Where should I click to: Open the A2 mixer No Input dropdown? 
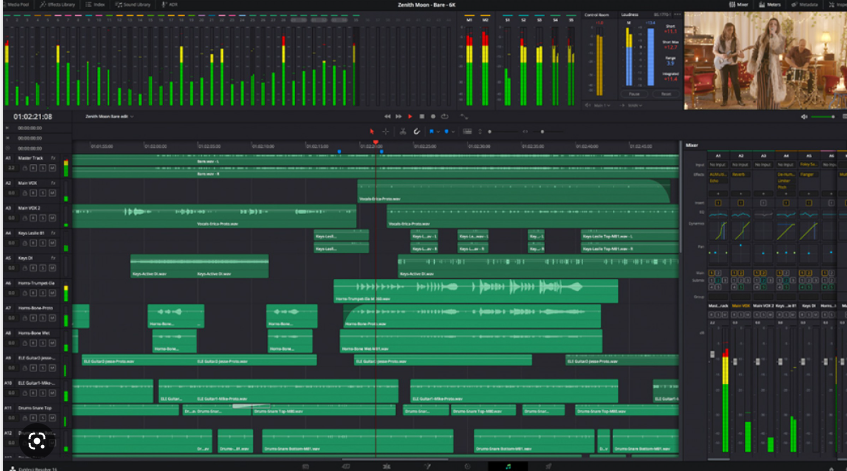(x=741, y=165)
